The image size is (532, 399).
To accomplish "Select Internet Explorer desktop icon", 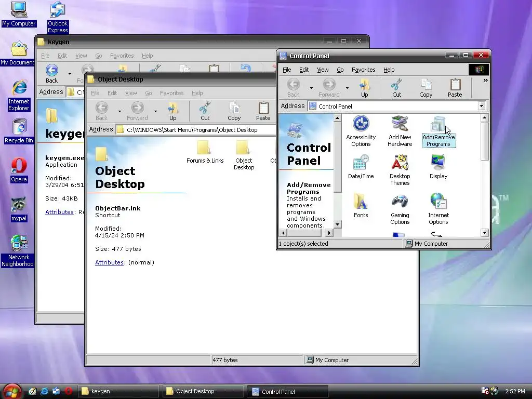I will tap(19, 96).
